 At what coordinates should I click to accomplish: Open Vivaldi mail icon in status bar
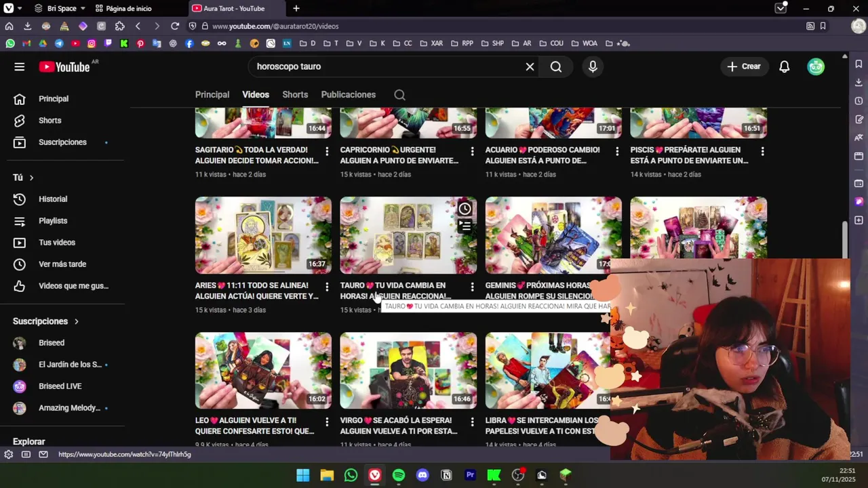[43, 455]
